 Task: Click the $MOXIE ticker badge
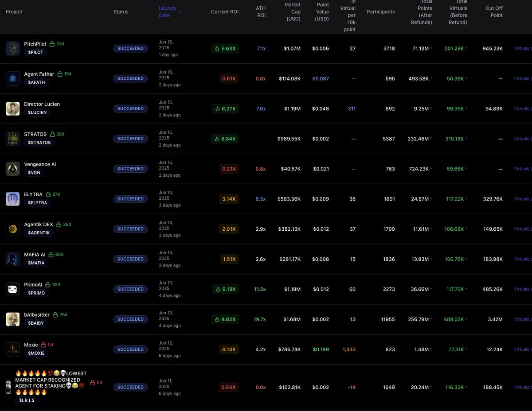point(36,353)
